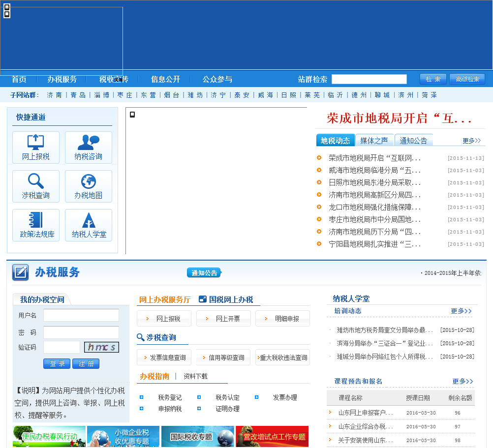The height and width of the screenshot is (448, 493).
Task: Click the 高级检索 button
Action: click(467, 79)
